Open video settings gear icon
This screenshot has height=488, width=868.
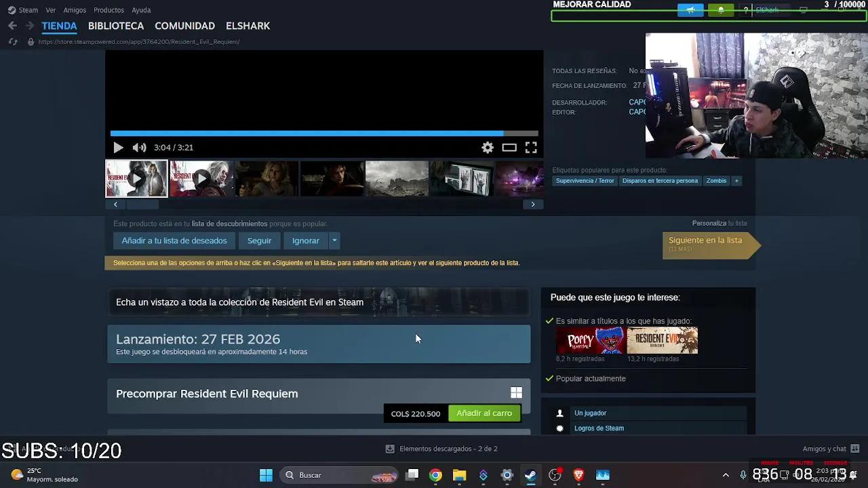[488, 147]
